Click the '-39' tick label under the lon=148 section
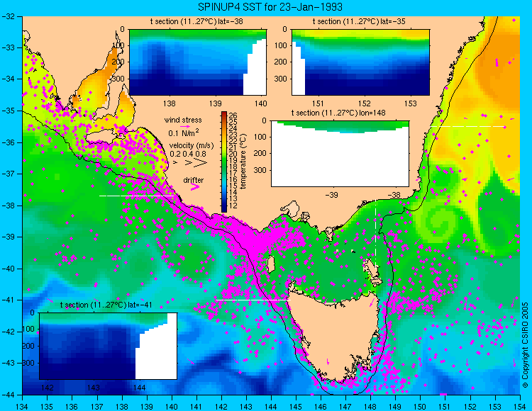The image size is (532, 411). (x=332, y=195)
